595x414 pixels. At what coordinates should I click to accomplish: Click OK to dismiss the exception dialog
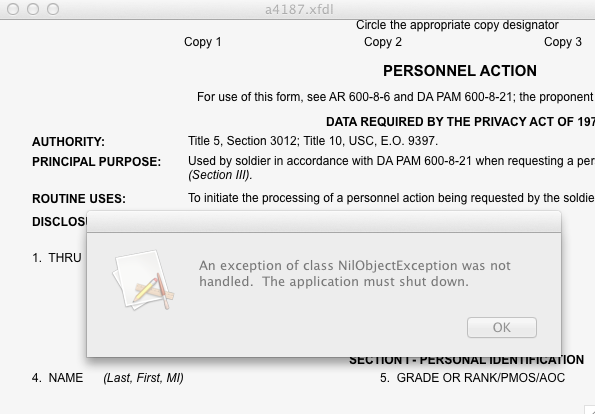pyautogui.click(x=502, y=327)
